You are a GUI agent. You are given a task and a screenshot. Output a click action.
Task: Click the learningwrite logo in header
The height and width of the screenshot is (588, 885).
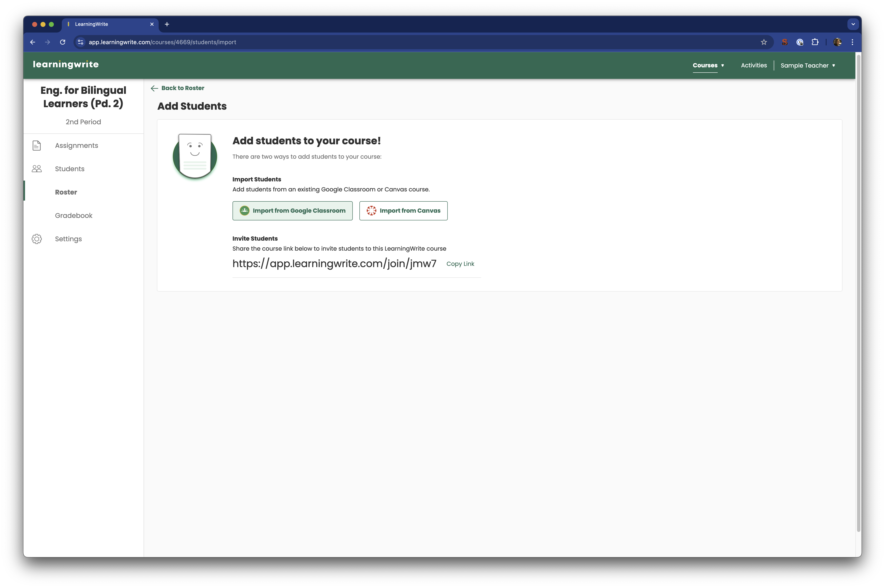[x=66, y=64]
